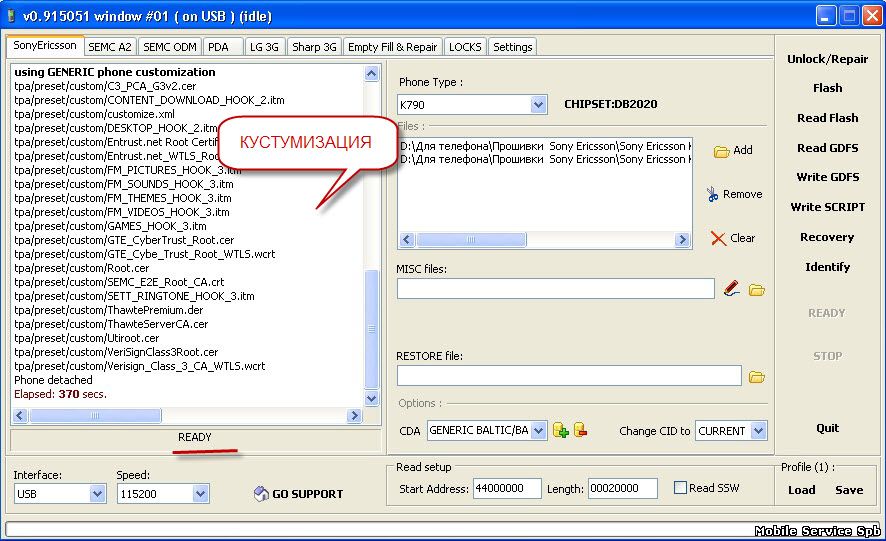Click the log vertical scrollbar thumb

371,329
